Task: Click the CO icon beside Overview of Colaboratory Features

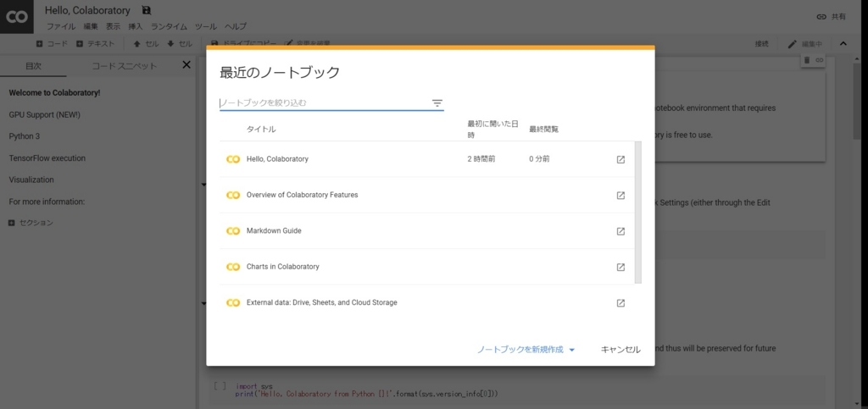Action: [x=233, y=195]
